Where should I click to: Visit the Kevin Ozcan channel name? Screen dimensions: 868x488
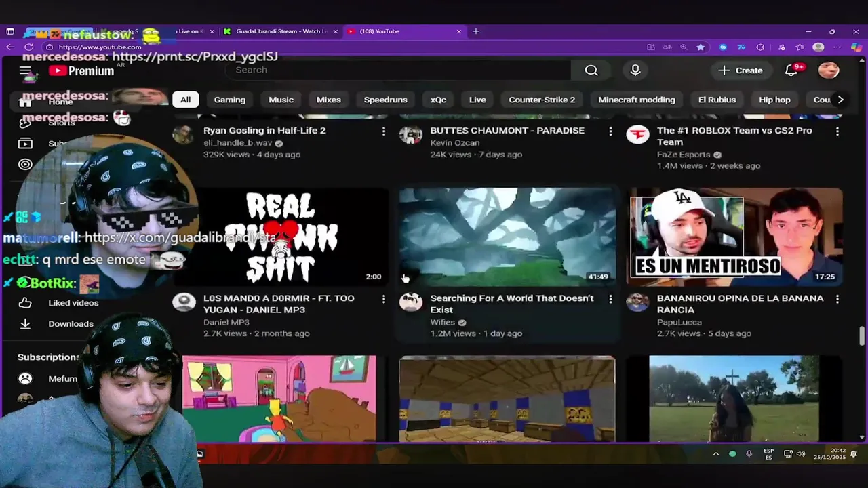coord(455,143)
